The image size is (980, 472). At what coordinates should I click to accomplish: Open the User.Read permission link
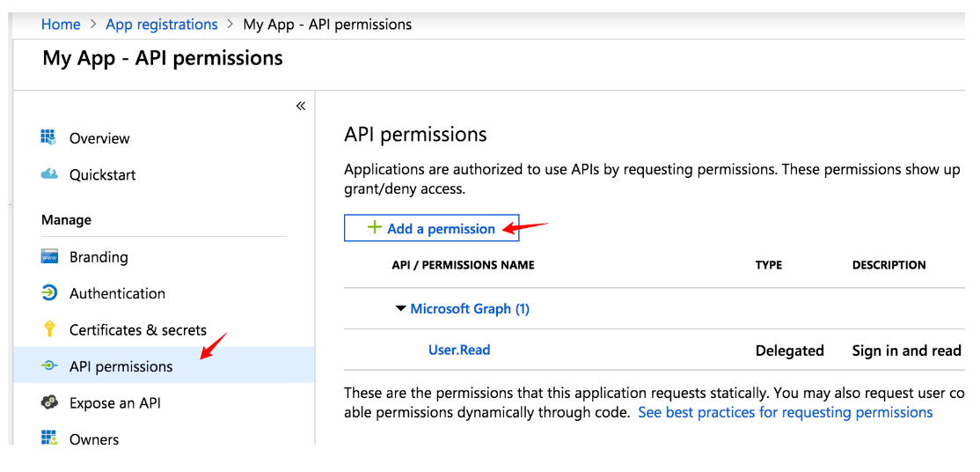[x=459, y=350]
